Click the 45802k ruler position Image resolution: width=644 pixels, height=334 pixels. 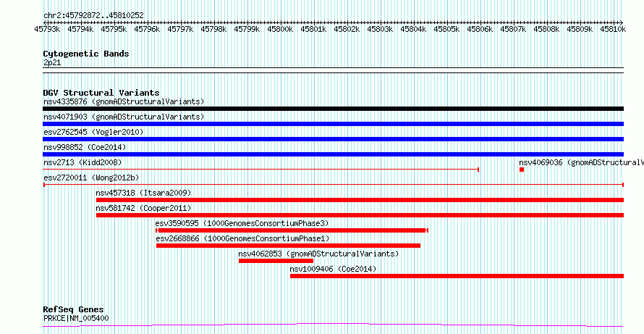tap(347, 29)
